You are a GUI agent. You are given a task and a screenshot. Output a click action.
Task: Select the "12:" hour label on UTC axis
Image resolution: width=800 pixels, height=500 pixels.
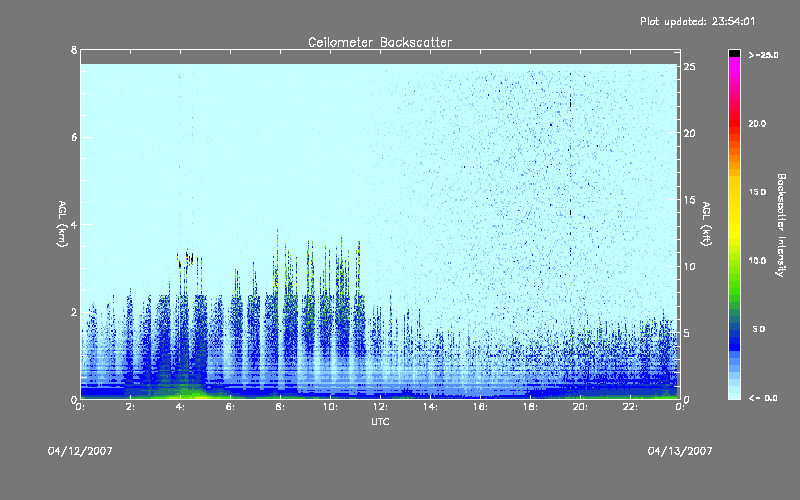point(380,407)
